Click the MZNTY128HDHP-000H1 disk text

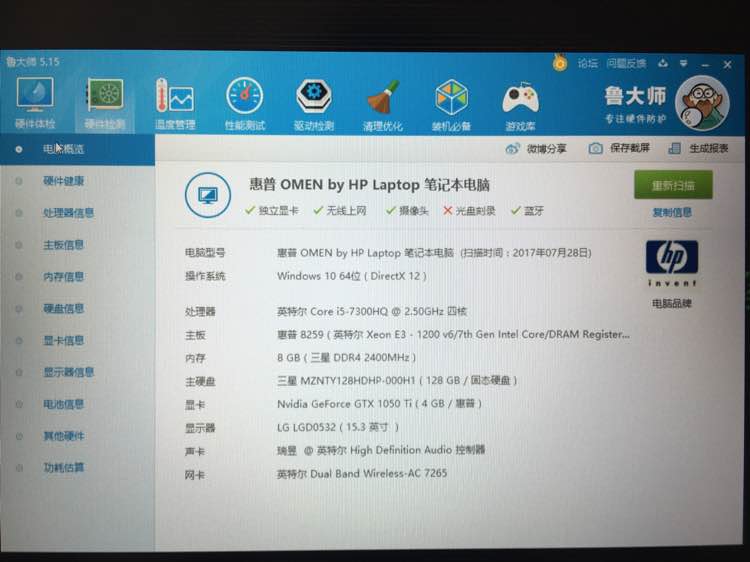[397, 381]
